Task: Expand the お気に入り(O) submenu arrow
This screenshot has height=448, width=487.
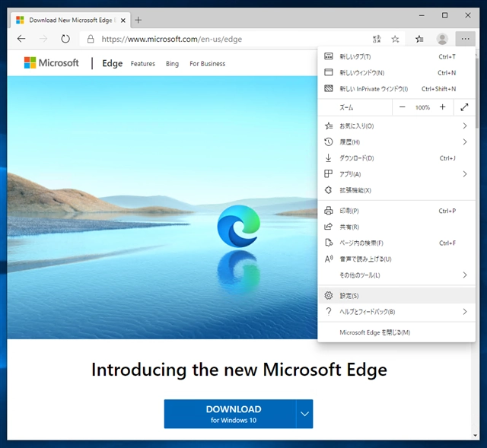Action: coord(465,126)
